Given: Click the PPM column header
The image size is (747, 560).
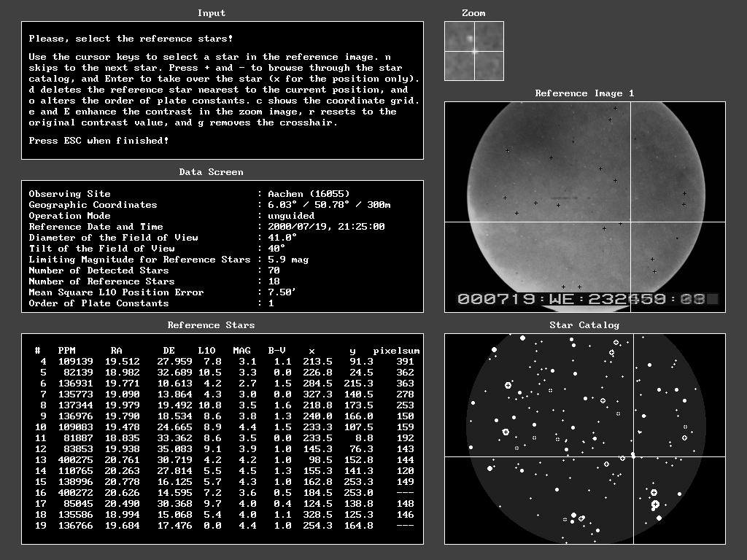Looking at the screenshot, I should point(66,351).
